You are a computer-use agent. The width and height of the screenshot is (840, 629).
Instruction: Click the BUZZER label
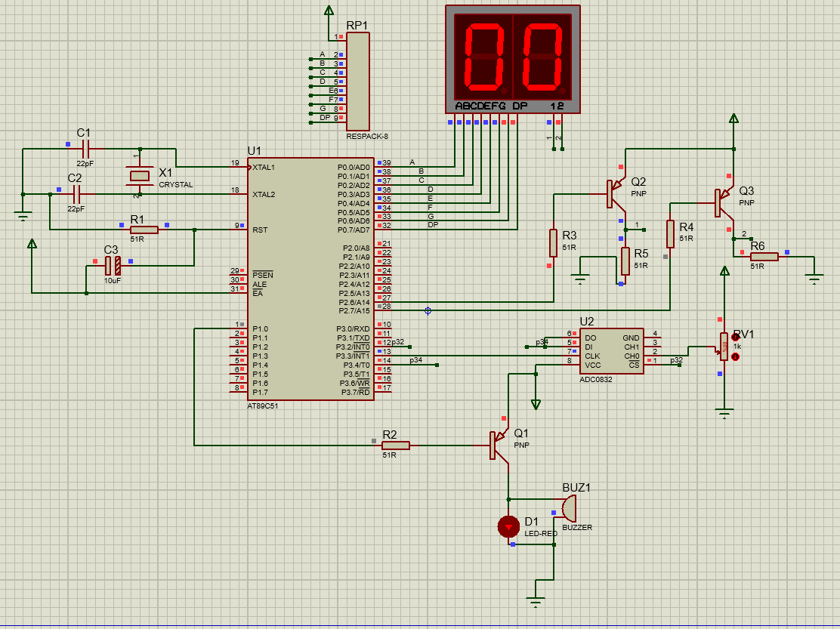577,527
